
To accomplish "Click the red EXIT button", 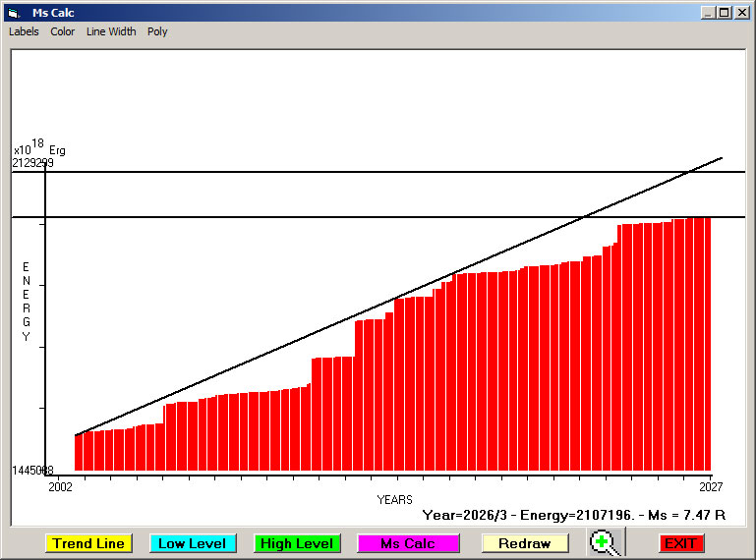I will pos(680,543).
